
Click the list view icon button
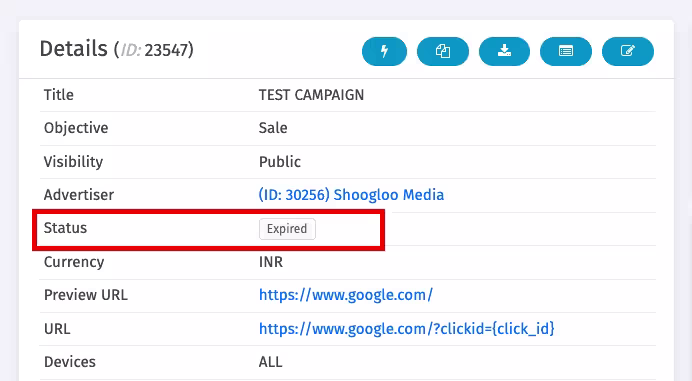566,51
